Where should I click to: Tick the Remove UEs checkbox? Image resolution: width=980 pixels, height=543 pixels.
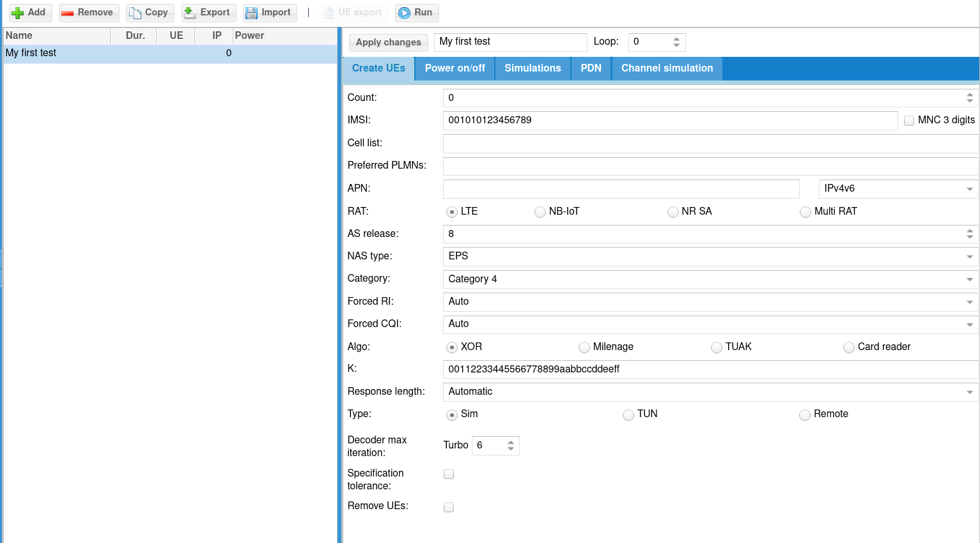coord(449,507)
